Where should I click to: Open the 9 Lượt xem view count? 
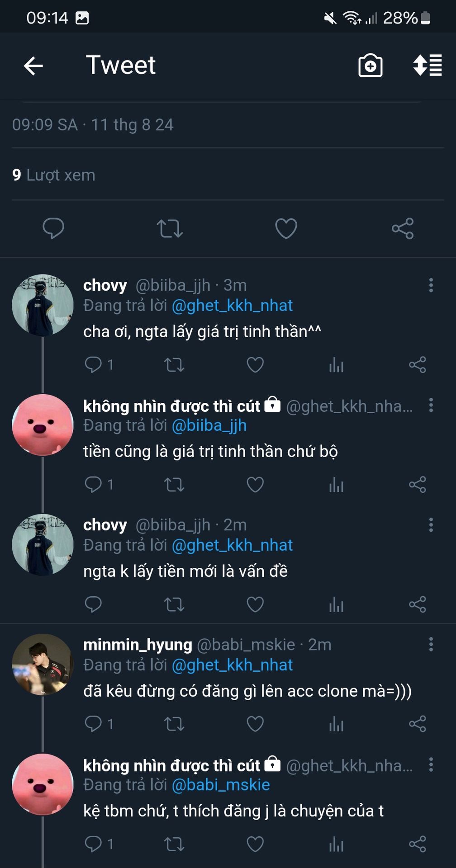point(54,175)
